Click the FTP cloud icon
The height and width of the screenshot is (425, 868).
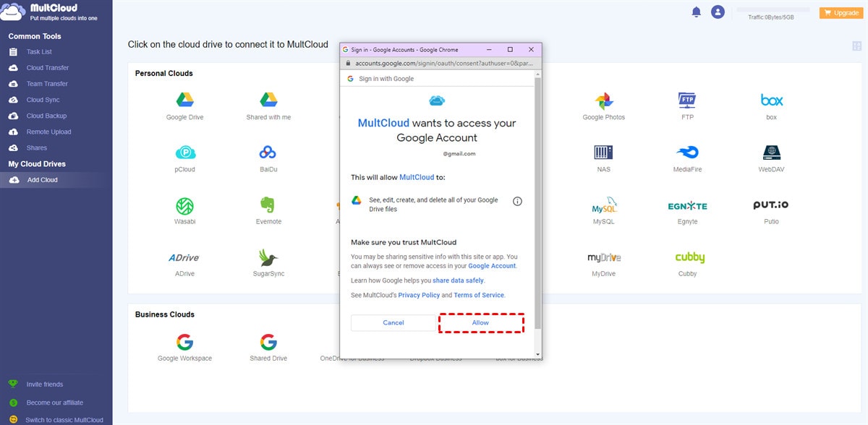point(686,100)
